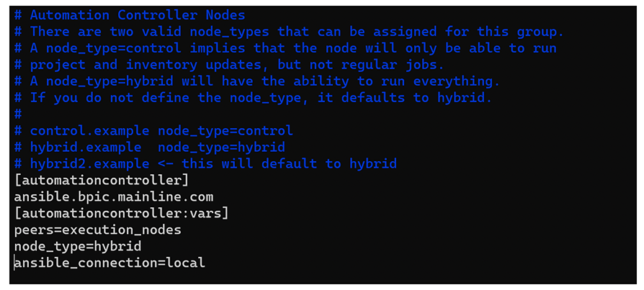Click the hybrid.example node_type=hybrid comment
The width and height of the screenshot is (644, 290).
(x=150, y=148)
